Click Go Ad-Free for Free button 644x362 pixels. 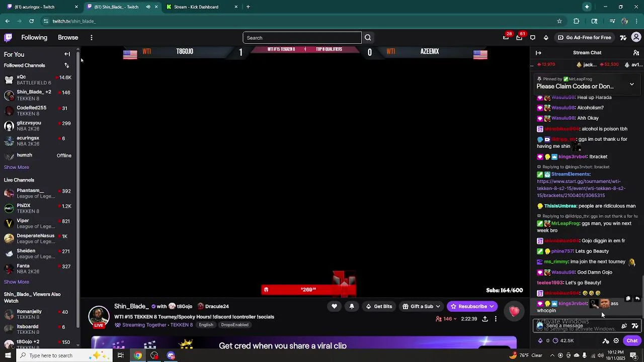pyautogui.click(x=584, y=38)
